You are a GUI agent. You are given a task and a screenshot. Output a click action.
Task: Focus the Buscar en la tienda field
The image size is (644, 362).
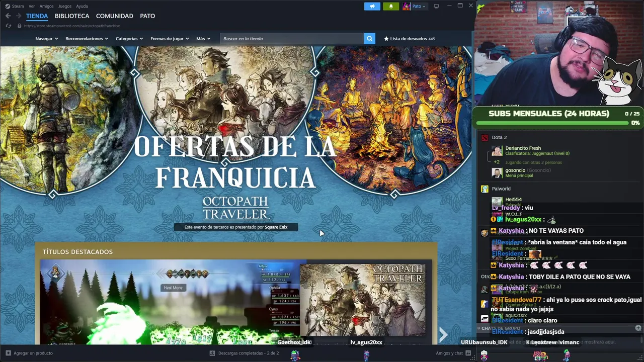pos(292,39)
